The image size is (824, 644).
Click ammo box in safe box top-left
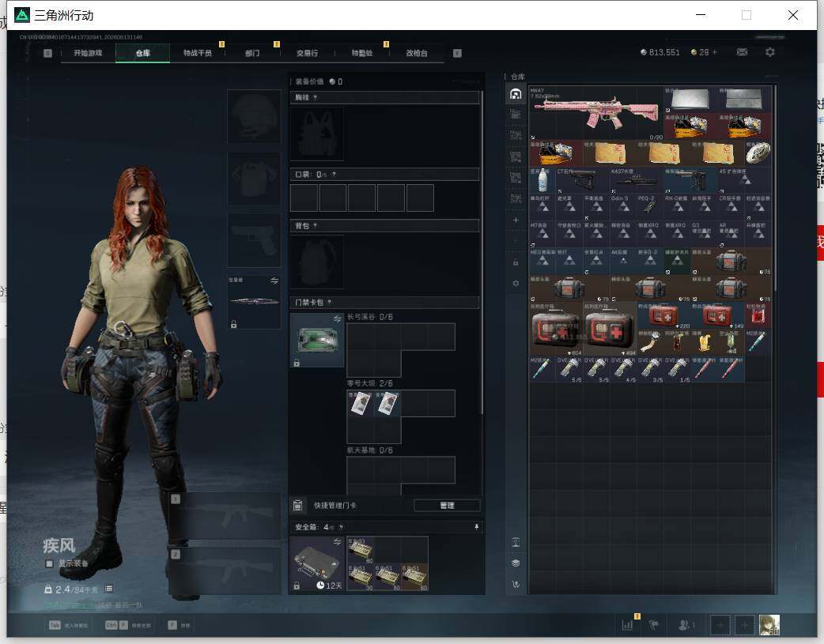click(360, 549)
